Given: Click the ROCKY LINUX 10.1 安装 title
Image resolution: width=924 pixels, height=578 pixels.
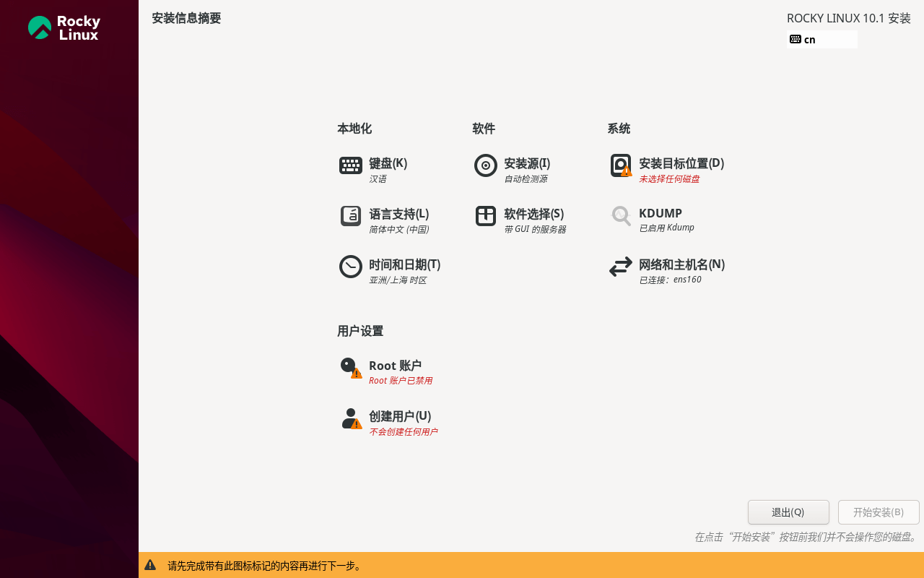Looking at the screenshot, I should pos(849,18).
